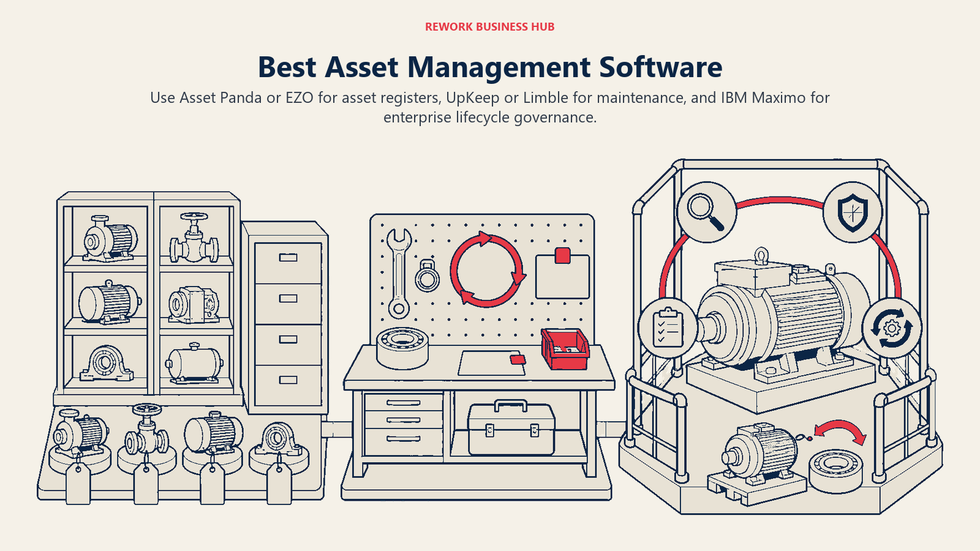Viewport: 980px width, 551px height.
Task: Click the paper sheet on workbench top
Action: [x=491, y=363]
